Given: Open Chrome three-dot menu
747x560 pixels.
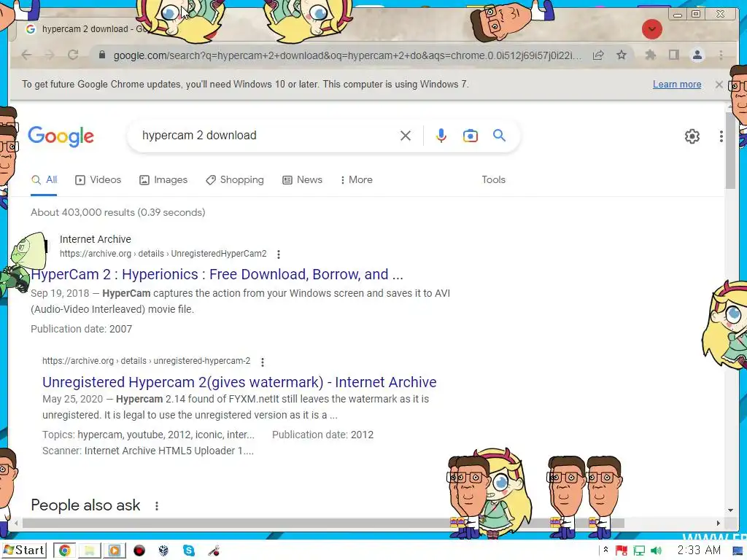Looking at the screenshot, I should [x=721, y=55].
